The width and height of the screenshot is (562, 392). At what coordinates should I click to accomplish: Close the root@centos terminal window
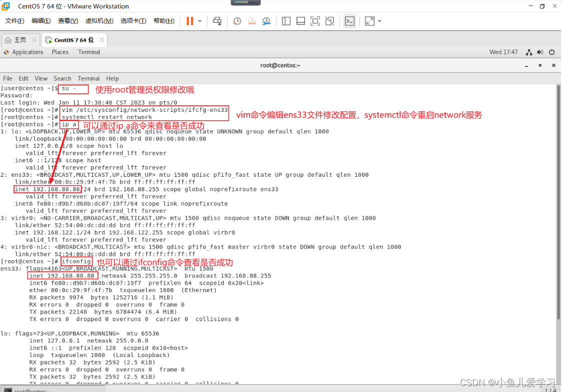click(x=554, y=65)
